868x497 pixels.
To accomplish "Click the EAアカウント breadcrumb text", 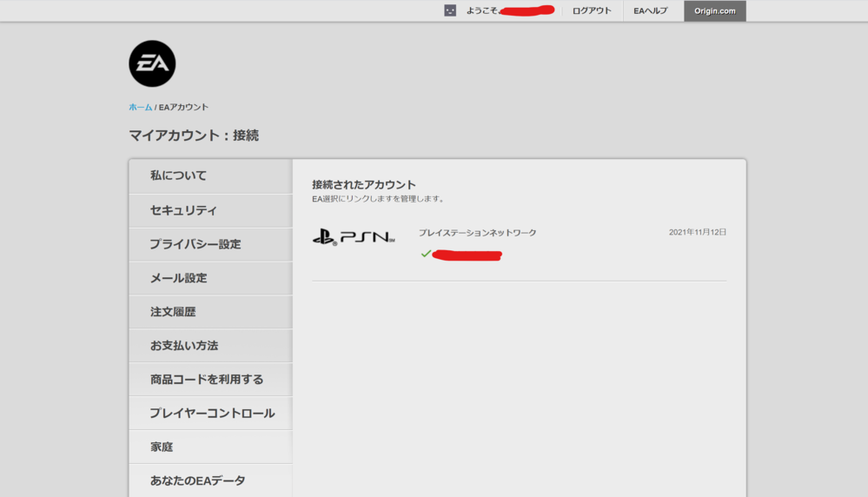I will tap(183, 108).
